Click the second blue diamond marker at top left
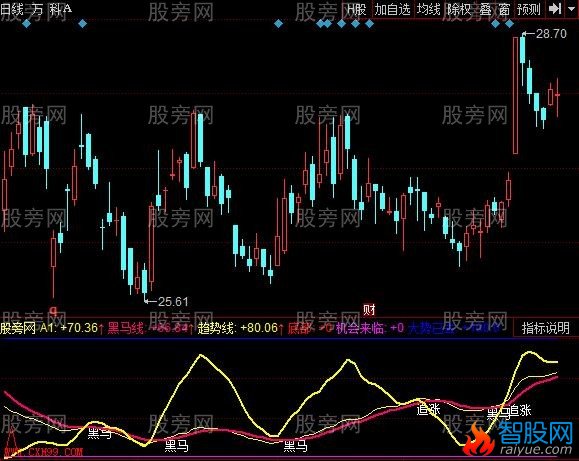The width and height of the screenshot is (579, 461). (83, 24)
